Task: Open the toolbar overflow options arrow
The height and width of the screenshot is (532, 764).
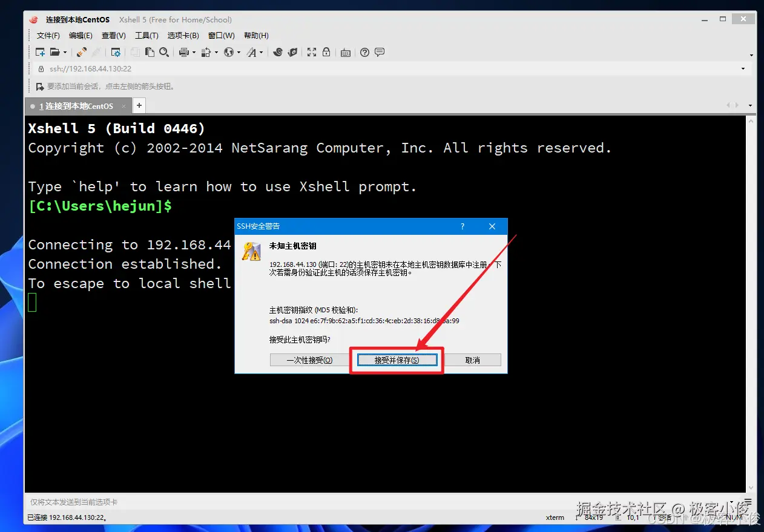Action: pyautogui.click(x=751, y=55)
